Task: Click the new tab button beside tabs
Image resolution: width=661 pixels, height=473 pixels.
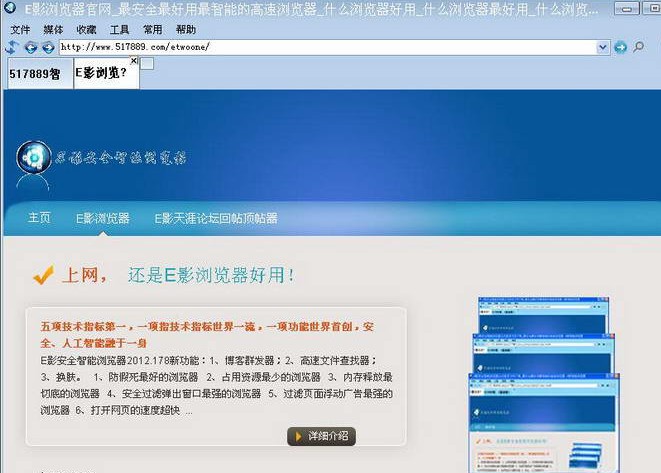Action: pos(147,64)
